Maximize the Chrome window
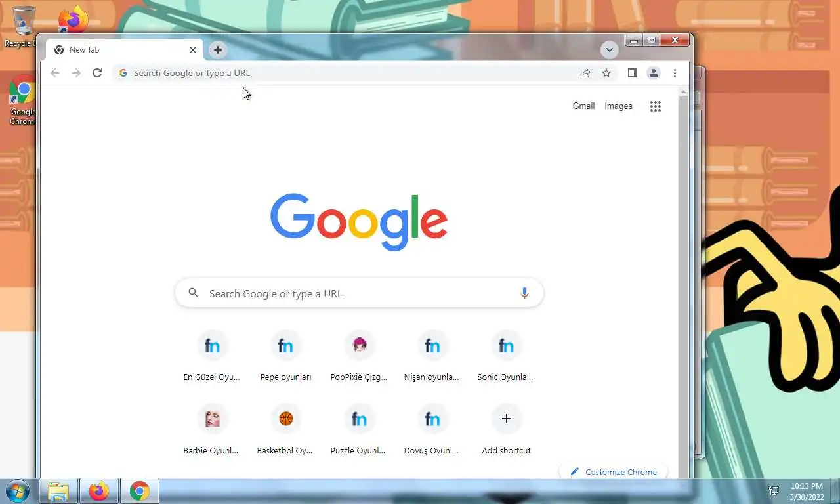Viewport: 840px width, 504px height. pyautogui.click(x=651, y=40)
